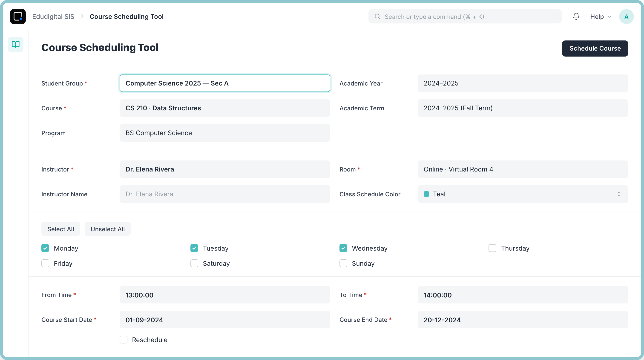Open the book sidebar icon
Image resolution: width=644 pixels, height=360 pixels.
15,44
